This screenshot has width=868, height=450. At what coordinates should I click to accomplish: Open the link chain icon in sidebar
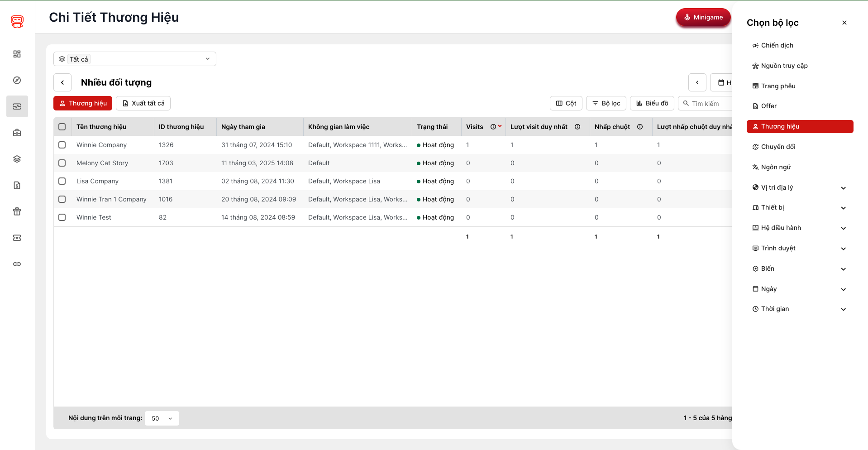pyautogui.click(x=17, y=264)
